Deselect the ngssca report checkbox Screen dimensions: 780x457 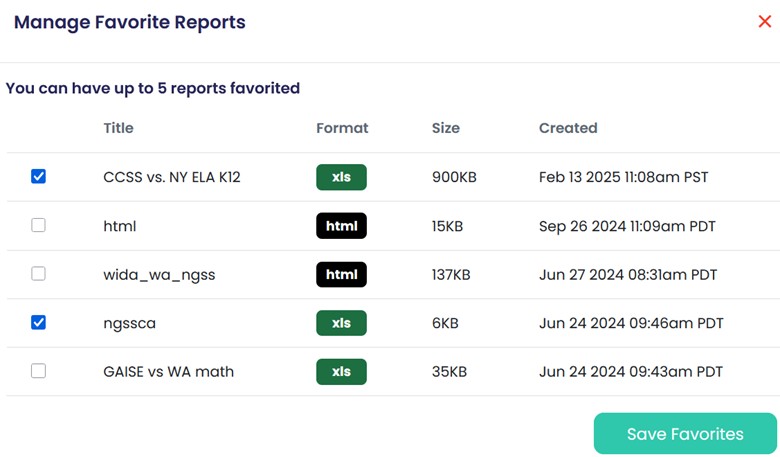coord(39,323)
